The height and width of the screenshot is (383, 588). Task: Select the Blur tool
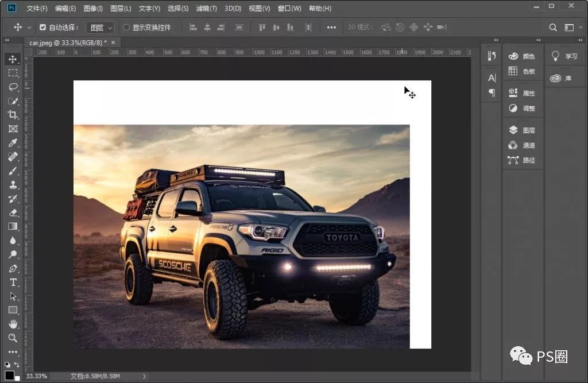[x=13, y=240]
